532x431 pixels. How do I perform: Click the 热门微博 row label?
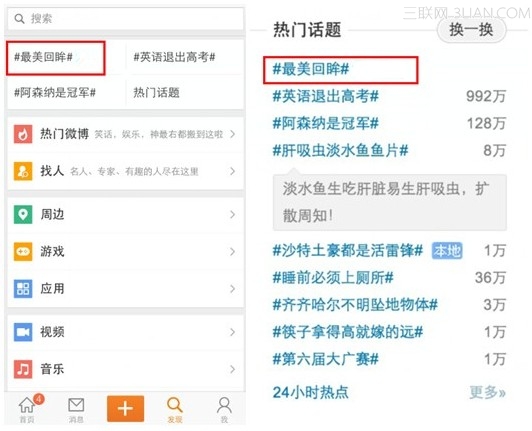pos(64,134)
